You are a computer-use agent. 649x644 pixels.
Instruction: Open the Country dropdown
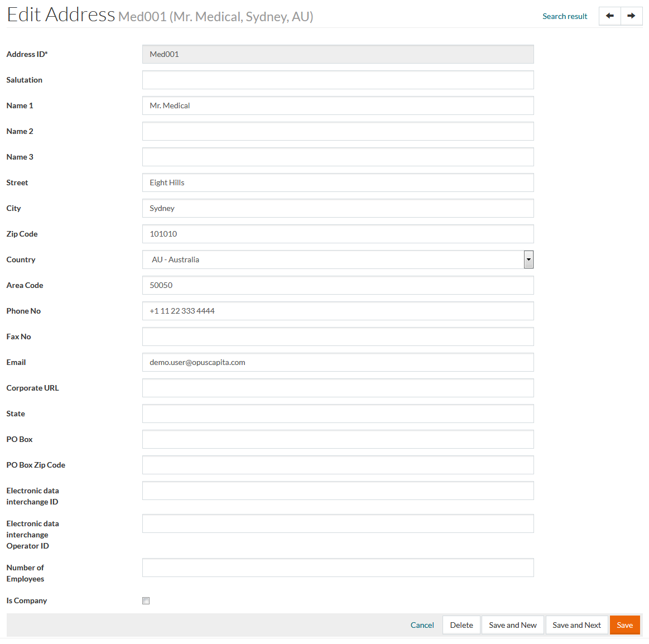[x=338, y=259]
